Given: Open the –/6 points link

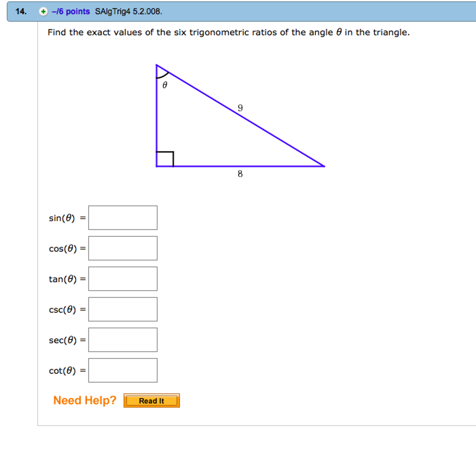Looking at the screenshot, I should 71,11.
